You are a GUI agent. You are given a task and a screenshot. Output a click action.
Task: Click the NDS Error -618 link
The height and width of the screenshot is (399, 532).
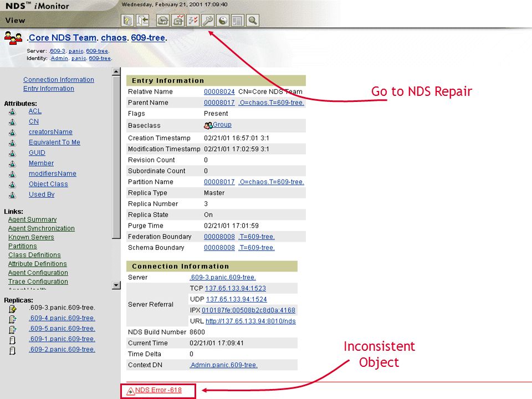coord(158,390)
